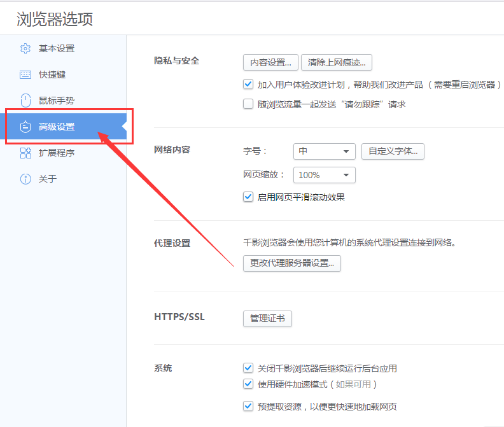Click the mouse icon beside 鼠标手势
The height and width of the screenshot is (427, 504).
click(x=25, y=101)
